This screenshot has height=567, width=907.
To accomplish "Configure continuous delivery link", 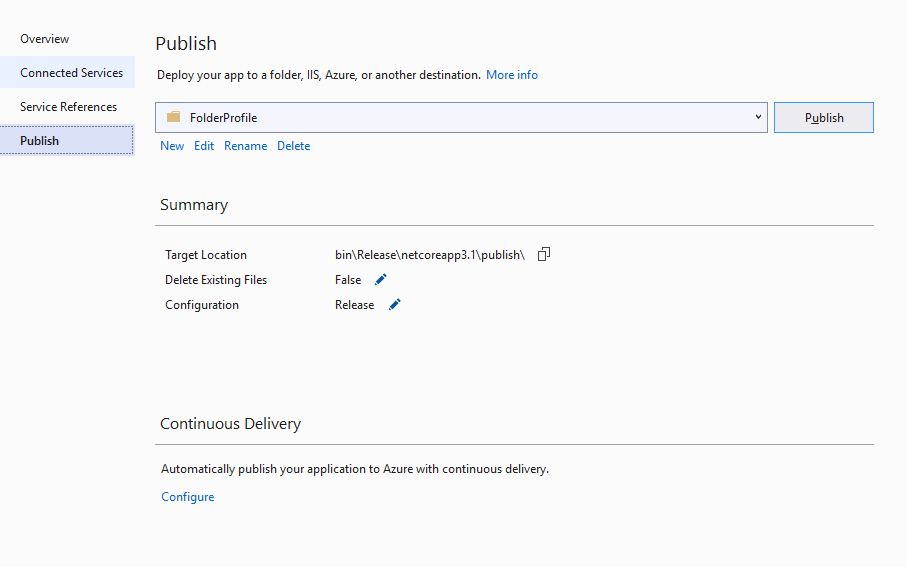I will 187,496.
